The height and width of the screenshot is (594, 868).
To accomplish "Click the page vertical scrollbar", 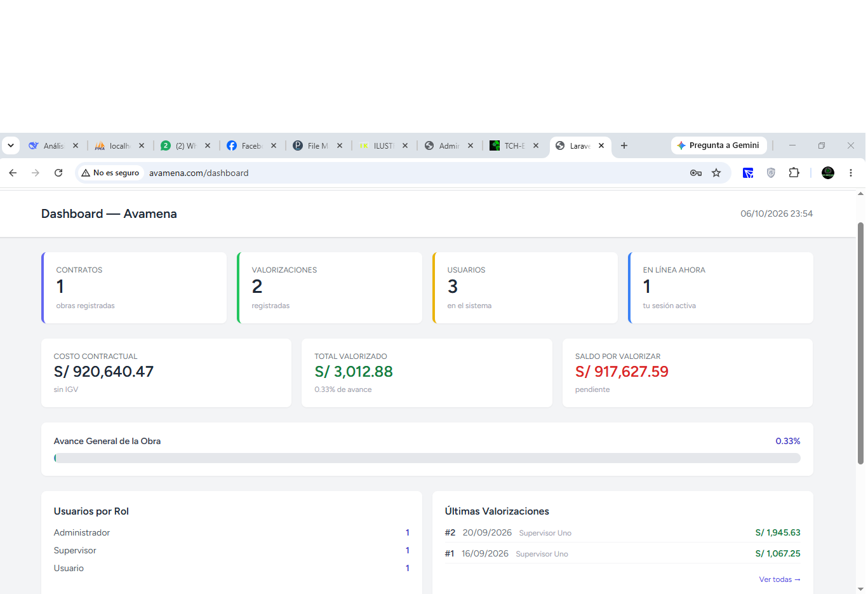I will [861, 343].
